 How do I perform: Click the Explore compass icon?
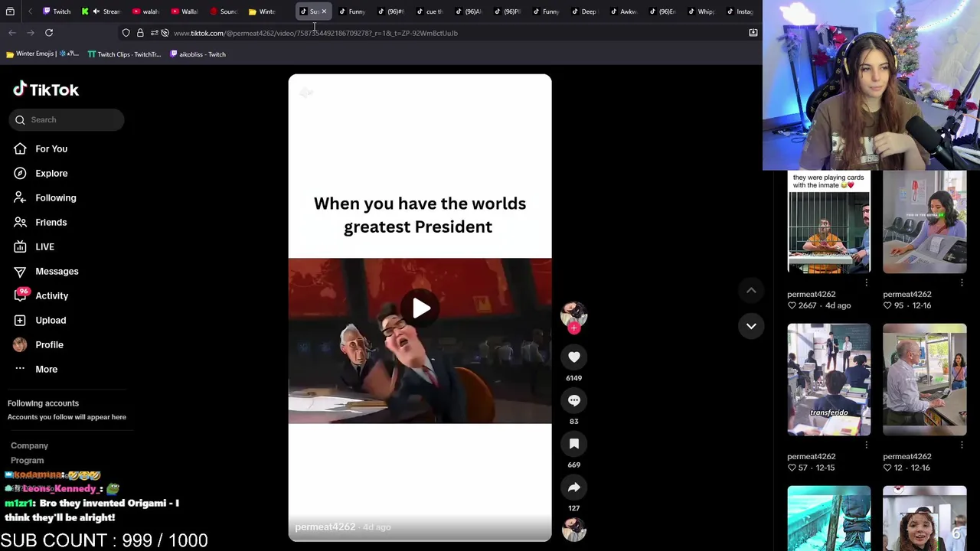click(x=21, y=173)
